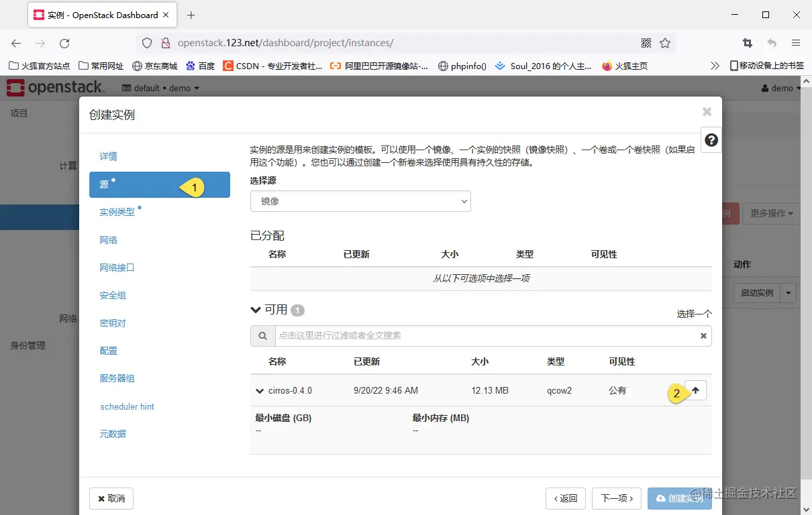Viewport: 812px width, 515px height.
Task: Expand the cirros-0.4.0 row details
Action: pyautogui.click(x=260, y=390)
